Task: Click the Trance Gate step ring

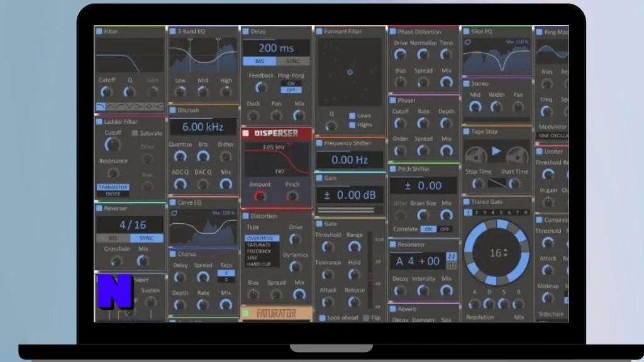Action: pos(497,252)
